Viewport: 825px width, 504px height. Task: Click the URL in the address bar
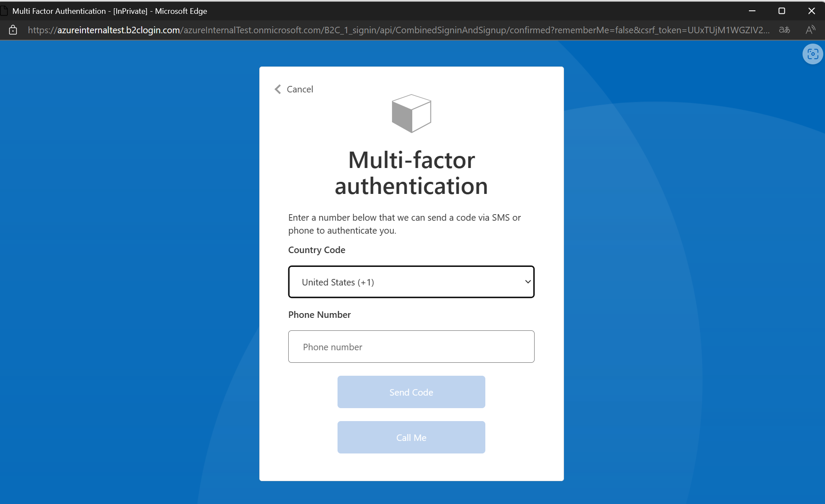pos(398,30)
